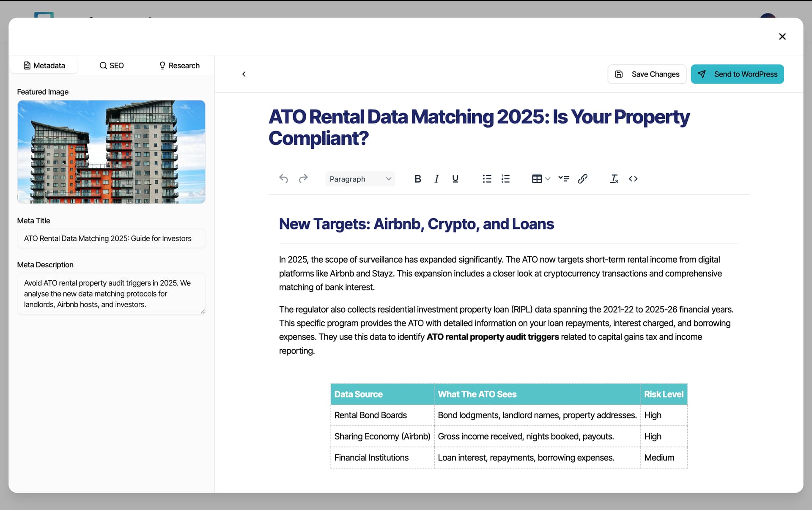The image size is (812, 510).
Task: Click the back chevron arrow
Action: coord(244,74)
